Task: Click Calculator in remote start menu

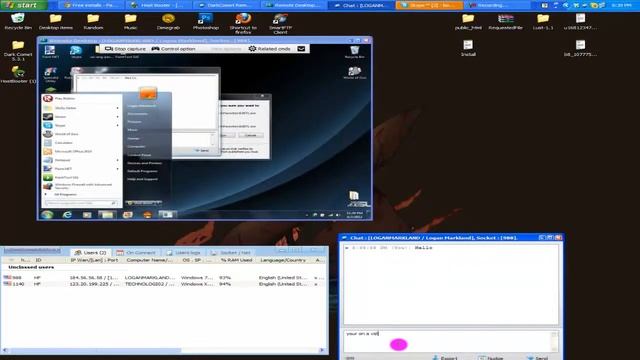Action: (x=63, y=142)
